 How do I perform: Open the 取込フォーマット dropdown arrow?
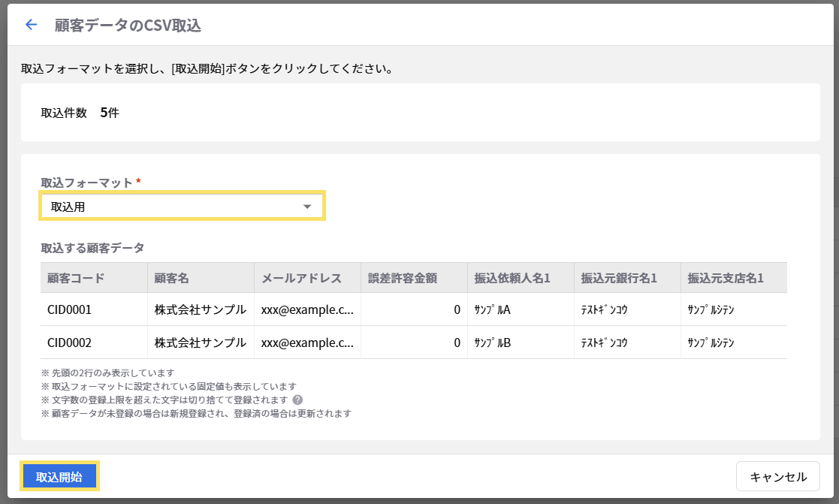[306, 207]
